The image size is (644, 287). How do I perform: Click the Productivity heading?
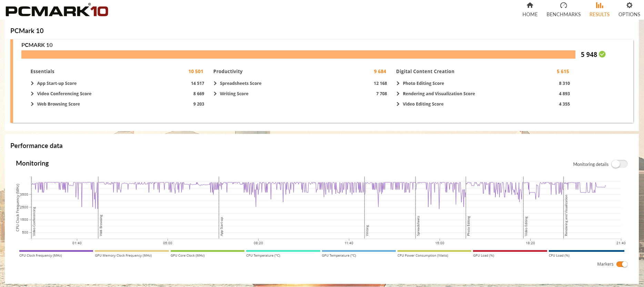click(228, 71)
